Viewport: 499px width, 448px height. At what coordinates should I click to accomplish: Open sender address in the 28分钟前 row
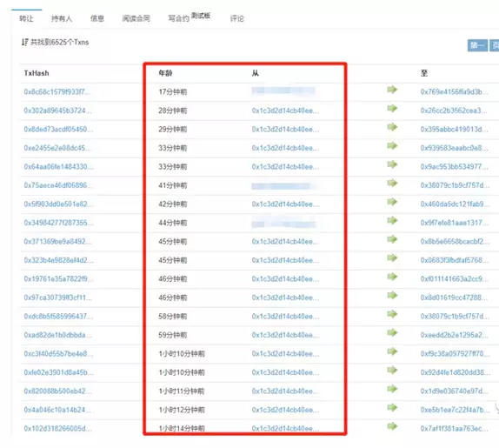click(285, 110)
